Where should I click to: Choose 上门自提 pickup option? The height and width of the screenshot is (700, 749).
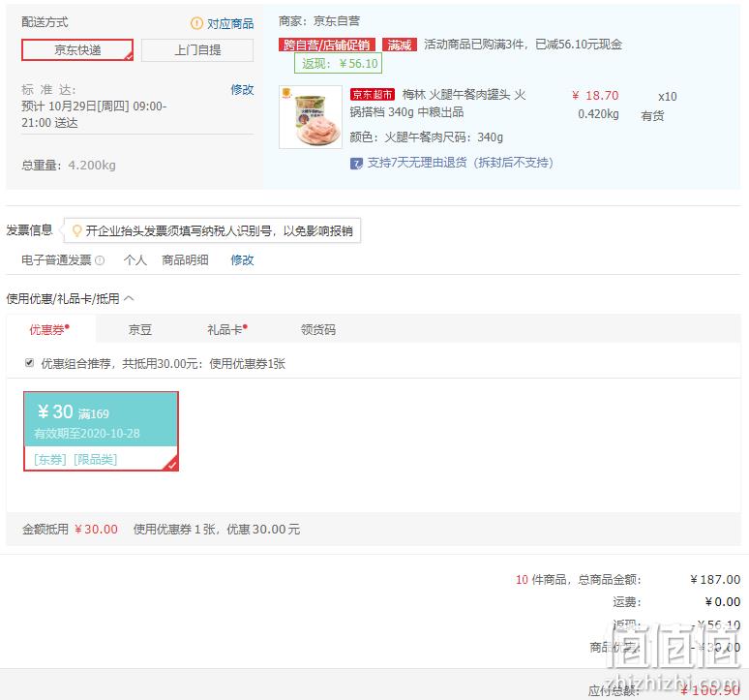click(x=197, y=49)
